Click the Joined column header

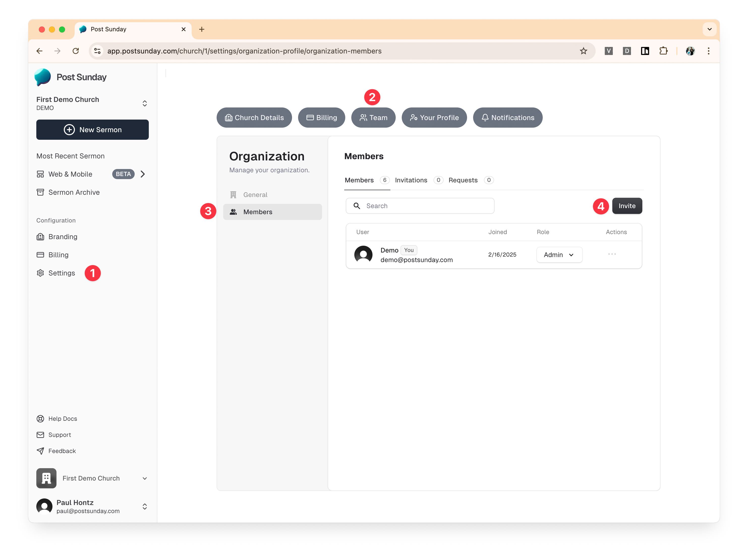point(497,232)
